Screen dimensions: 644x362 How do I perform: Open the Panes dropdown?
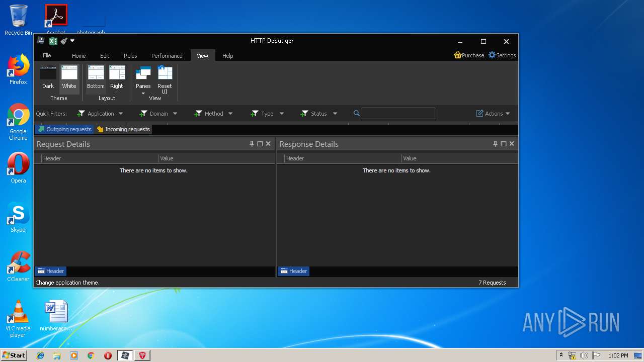pos(143,80)
